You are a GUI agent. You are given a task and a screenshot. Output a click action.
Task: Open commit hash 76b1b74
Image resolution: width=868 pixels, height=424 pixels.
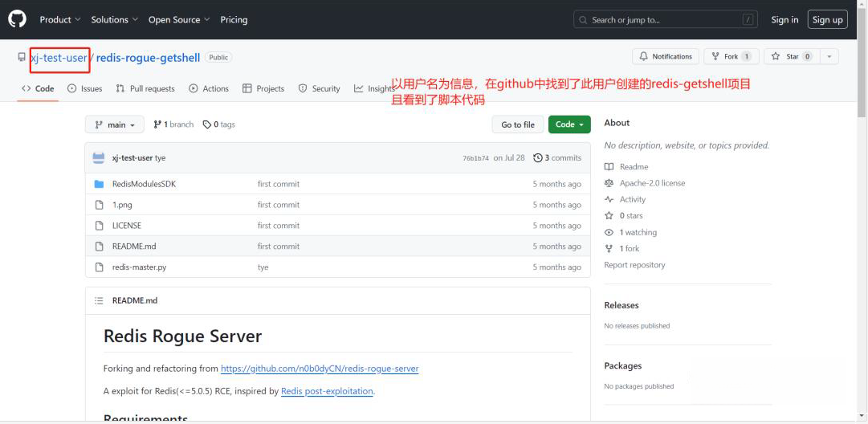click(x=476, y=157)
